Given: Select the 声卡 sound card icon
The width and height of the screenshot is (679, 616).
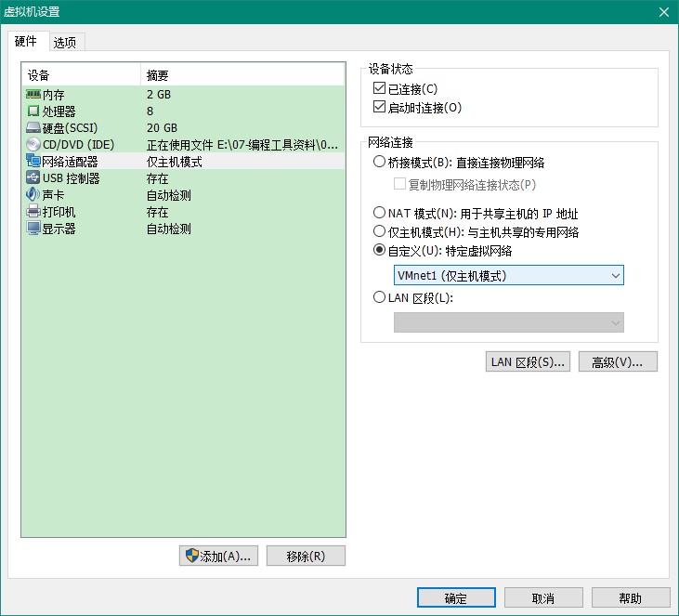Looking at the screenshot, I should (x=33, y=194).
